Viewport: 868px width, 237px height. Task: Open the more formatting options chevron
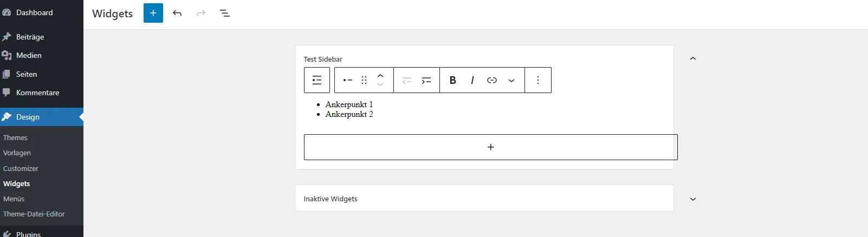[x=511, y=80]
